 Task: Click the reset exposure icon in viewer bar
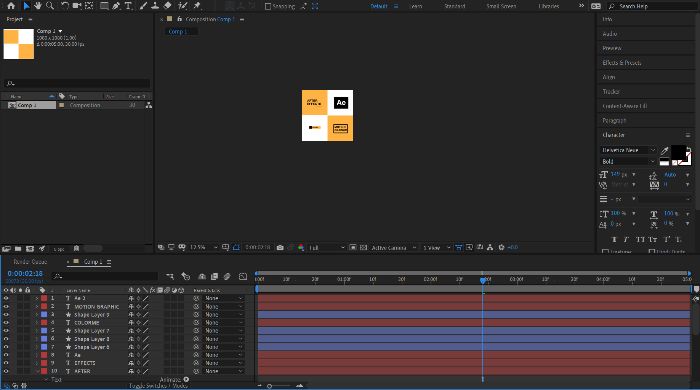tap(501, 247)
